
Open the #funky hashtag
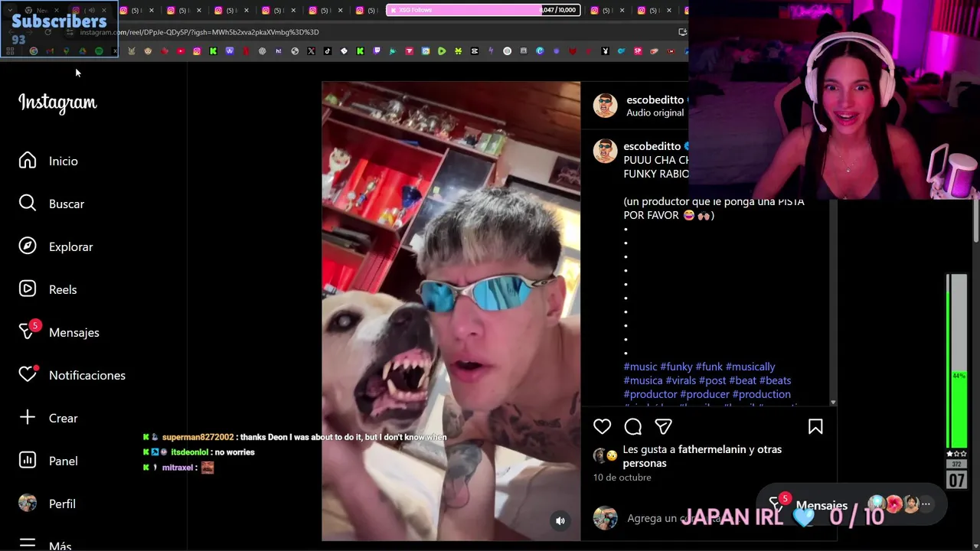pyautogui.click(x=676, y=367)
